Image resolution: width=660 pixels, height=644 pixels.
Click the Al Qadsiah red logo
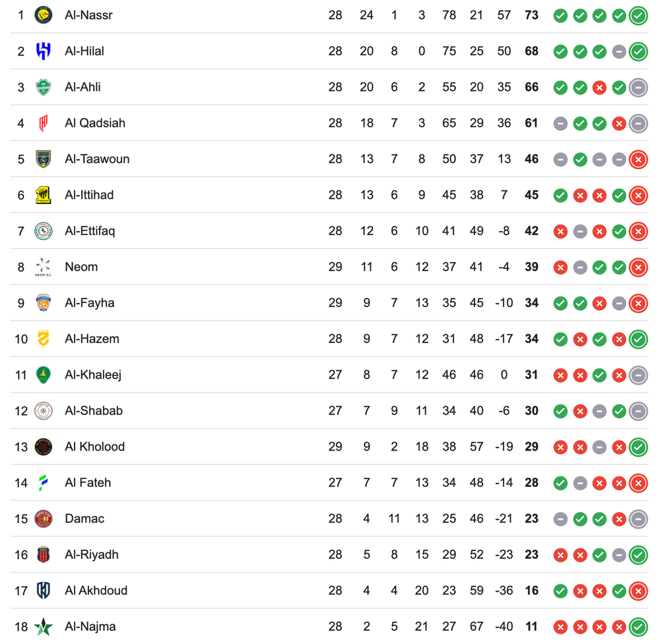pyautogui.click(x=44, y=123)
